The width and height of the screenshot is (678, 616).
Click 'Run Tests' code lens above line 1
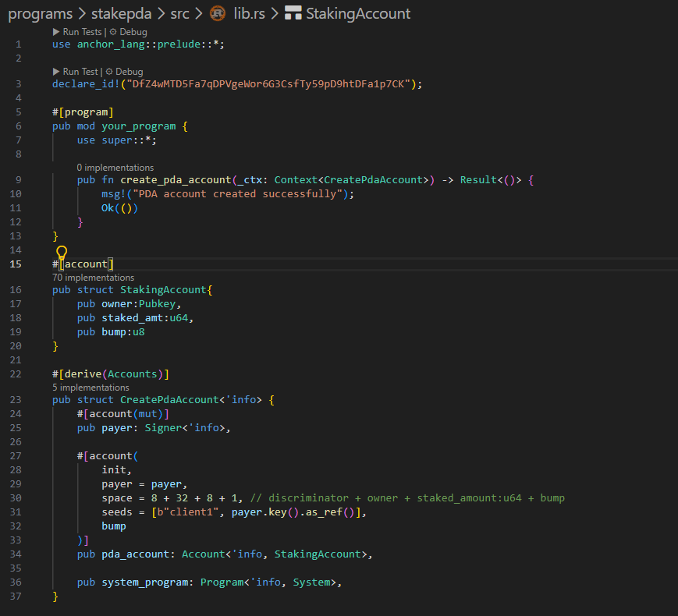(x=77, y=32)
